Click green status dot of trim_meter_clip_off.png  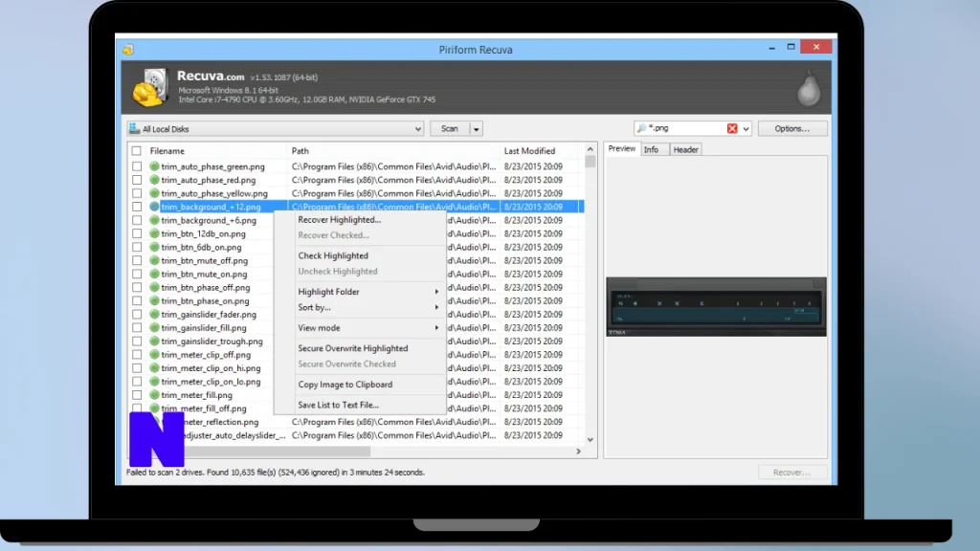pos(154,354)
